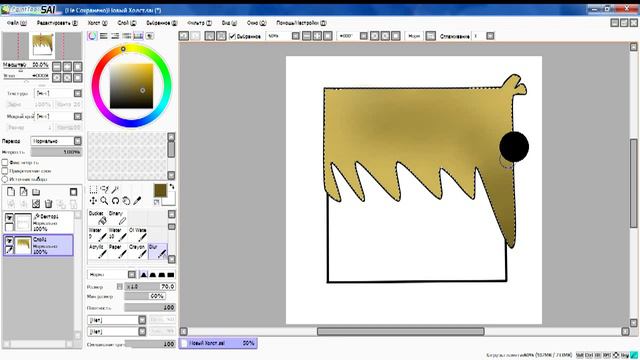Show the color wheel panel
Viewport: 640px width, 360px height.
(92, 36)
